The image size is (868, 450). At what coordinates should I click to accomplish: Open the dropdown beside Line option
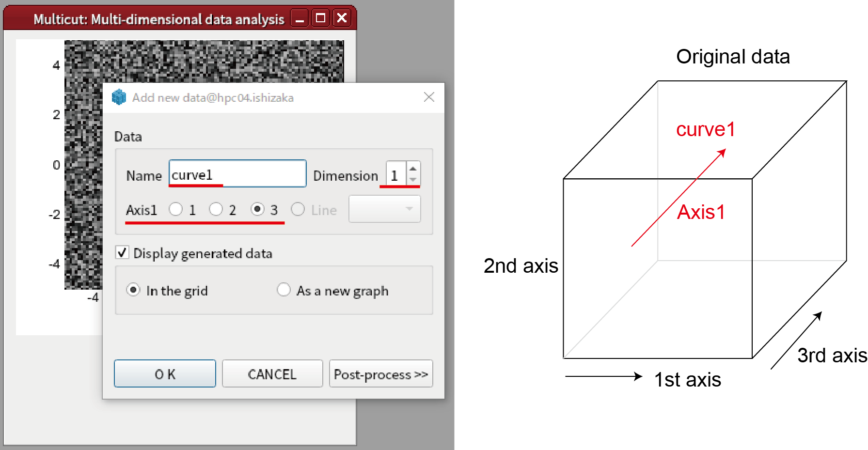(x=385, y=209)
